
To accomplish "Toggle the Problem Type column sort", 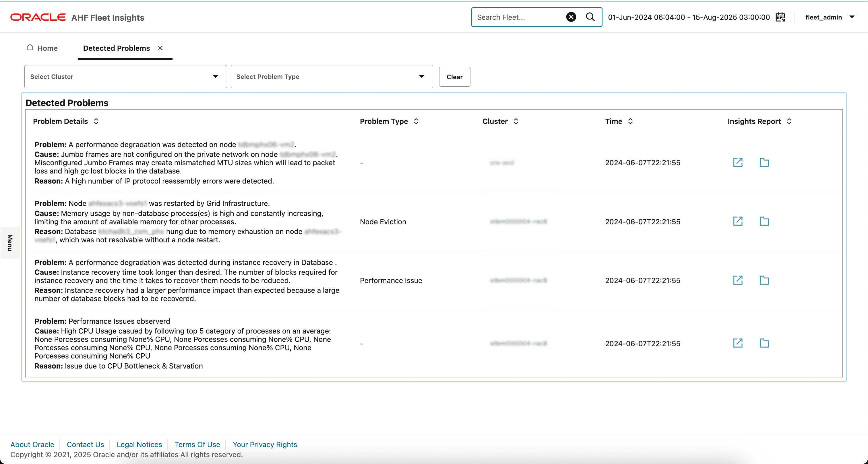I will [x=416, y=121].
